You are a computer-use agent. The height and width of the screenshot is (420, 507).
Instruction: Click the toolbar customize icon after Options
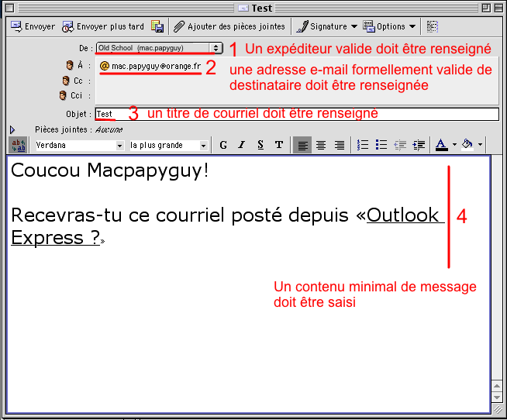(433, 26)
